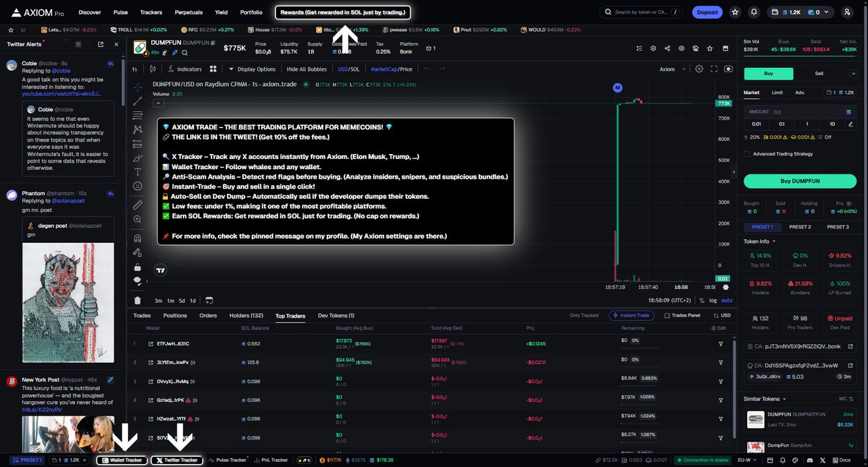Toggle the USD currency switch in table
Image resolution: width=868 pixels, height=467 pixels.
(x=721, y=316)
